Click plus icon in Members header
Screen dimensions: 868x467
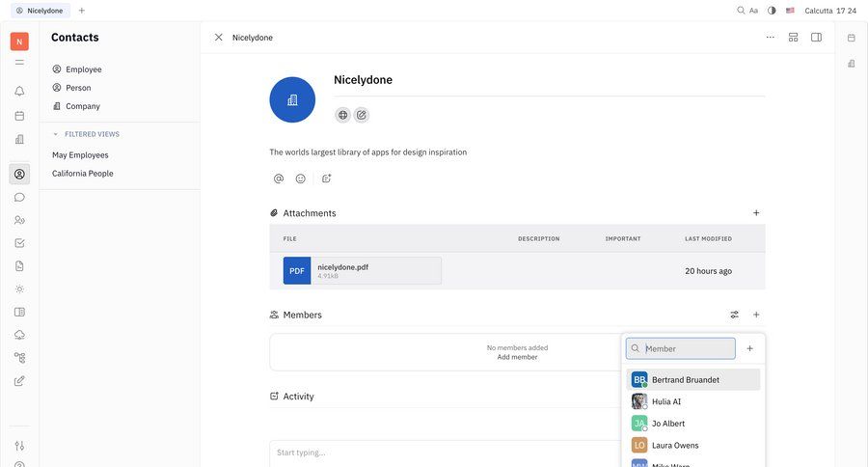[756, 315]
